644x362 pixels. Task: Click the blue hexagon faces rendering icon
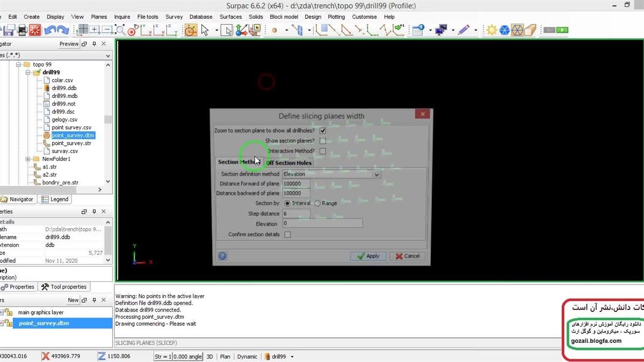click(x=504, y=30)
